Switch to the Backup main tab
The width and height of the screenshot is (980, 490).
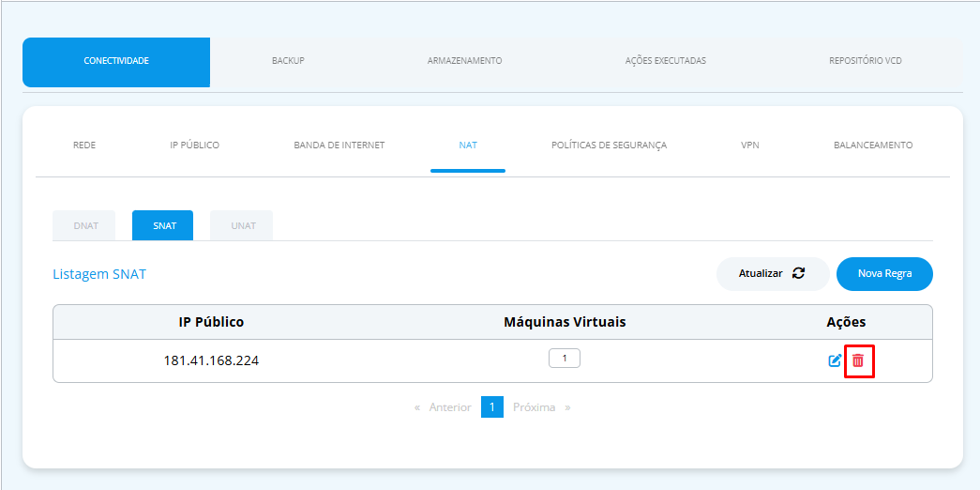point(288,61)
